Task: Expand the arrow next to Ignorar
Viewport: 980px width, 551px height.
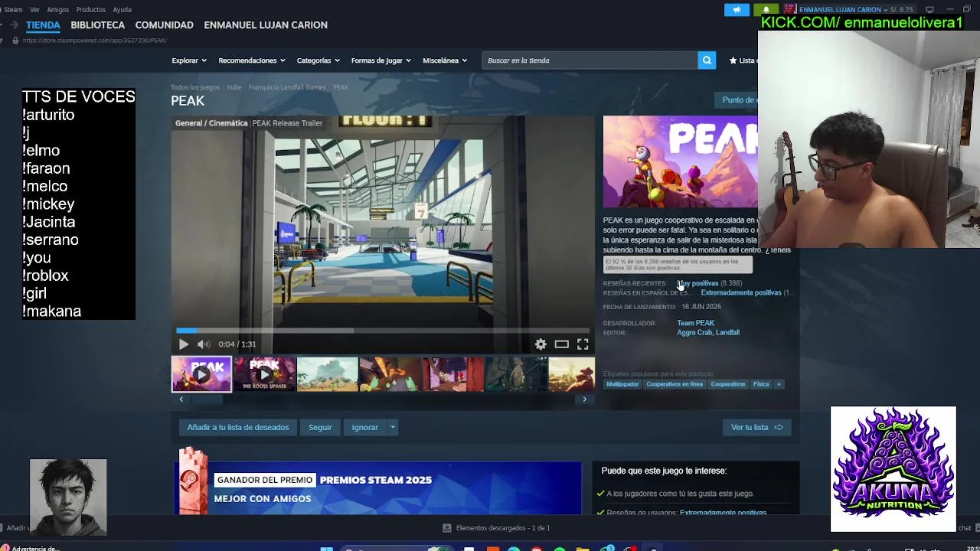Action: [392, 427]
